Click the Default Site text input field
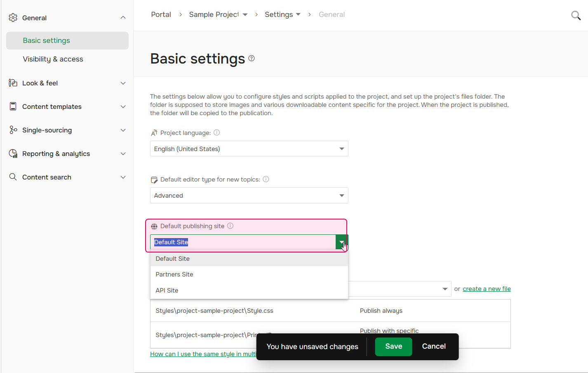The width and height of the screenshot is (588, 373). click(x=243, y=242)
